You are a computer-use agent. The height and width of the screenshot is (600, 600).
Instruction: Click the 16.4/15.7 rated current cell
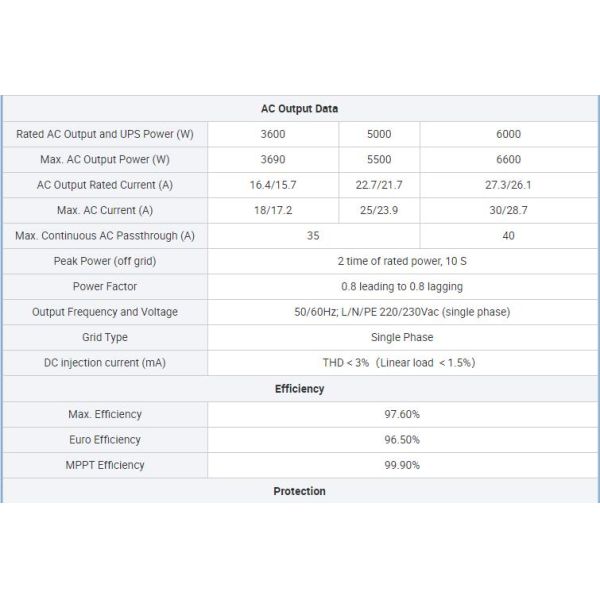pyautogui.click(x=273, y=185)
